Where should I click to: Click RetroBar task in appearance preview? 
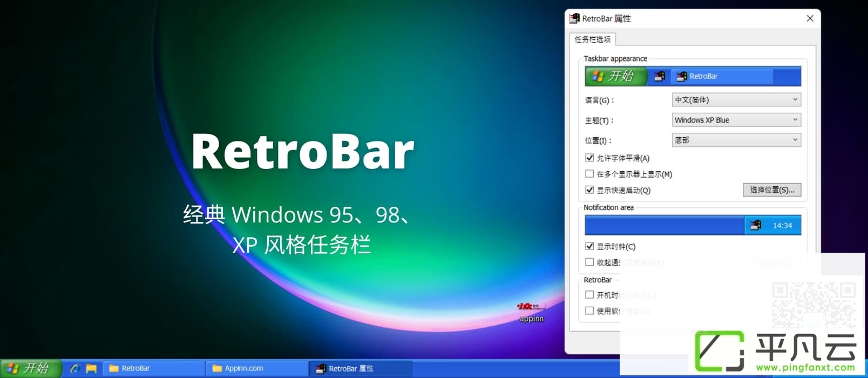[x=722, y=76]
